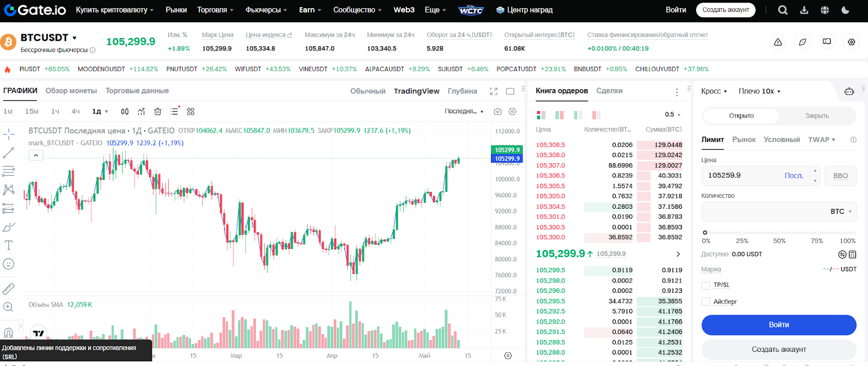Select the Рынок order tab
868x366 pixels.
(x=744, y=139)
